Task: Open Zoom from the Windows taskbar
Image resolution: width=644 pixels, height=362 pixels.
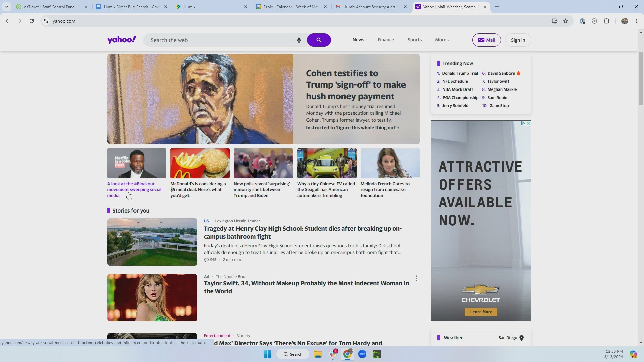Action: [362, 354]
